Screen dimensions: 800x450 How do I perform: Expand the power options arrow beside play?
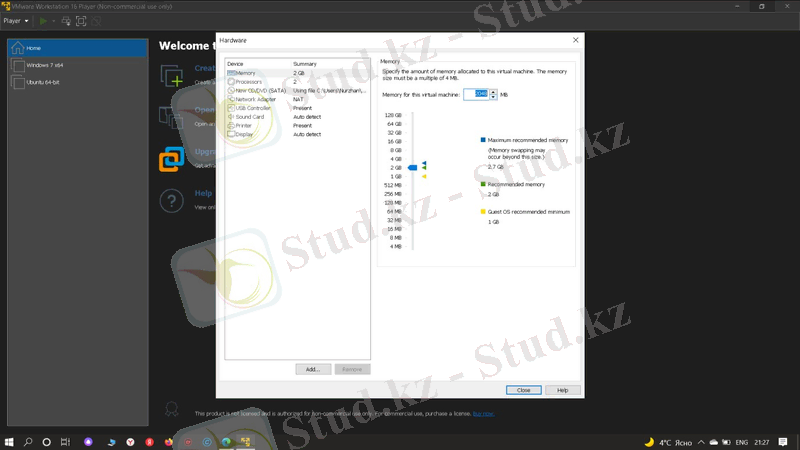coord(54,21)
